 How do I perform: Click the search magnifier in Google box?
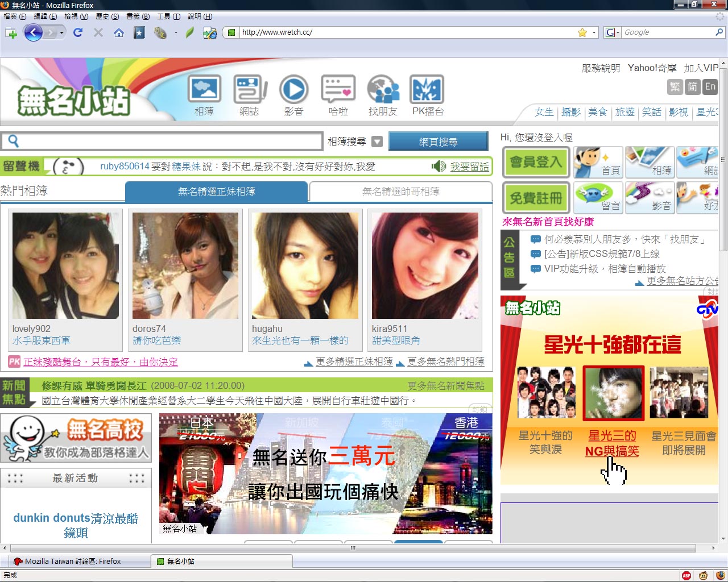[719, 32]
